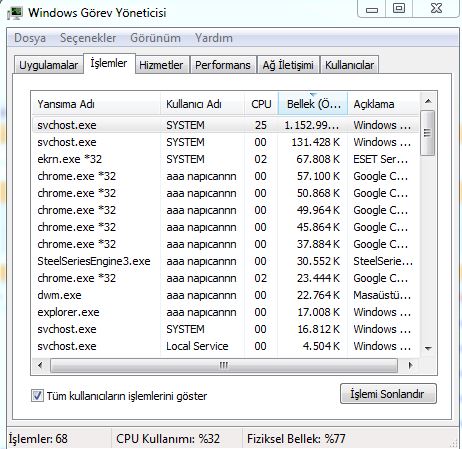Click the resize grip in status bar corner
This screenshot has height=449, width=462.
point(454,444)
